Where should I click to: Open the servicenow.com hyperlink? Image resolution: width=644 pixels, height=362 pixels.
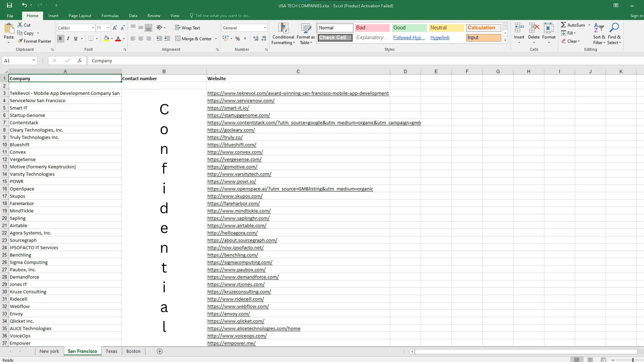(x=240, y=101)
